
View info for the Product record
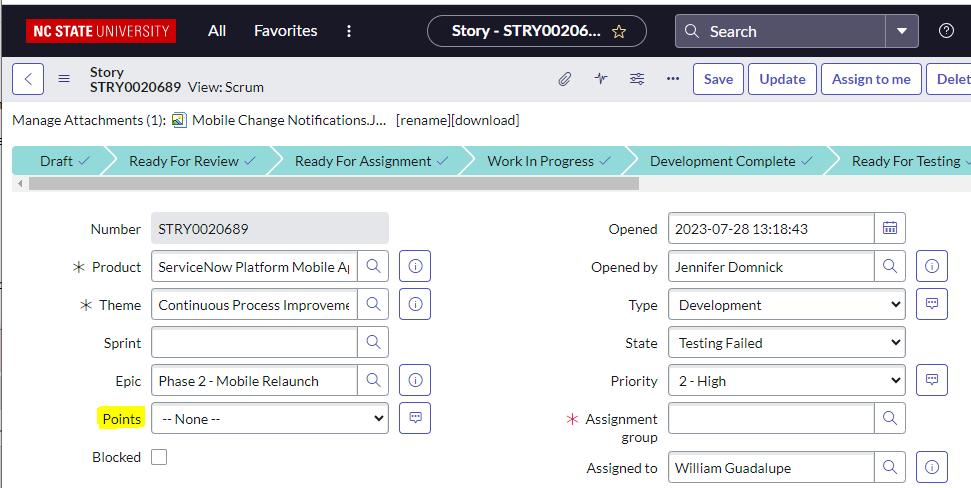(415, 267)
